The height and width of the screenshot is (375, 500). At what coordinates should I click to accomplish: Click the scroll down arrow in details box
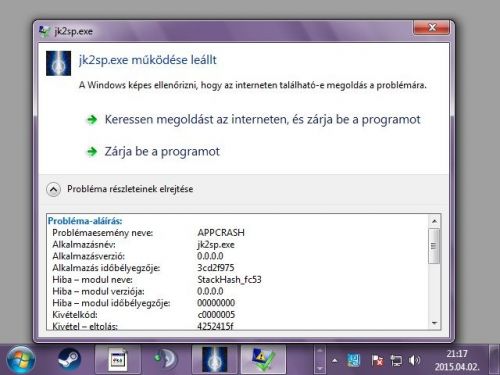pos(434,323)
